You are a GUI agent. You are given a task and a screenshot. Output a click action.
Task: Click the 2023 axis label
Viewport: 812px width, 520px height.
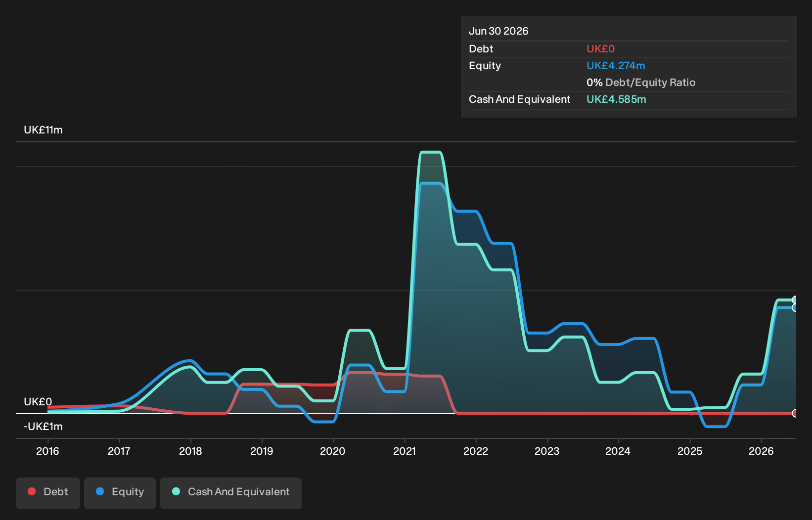pyautogui.click(x=547, y=451)
